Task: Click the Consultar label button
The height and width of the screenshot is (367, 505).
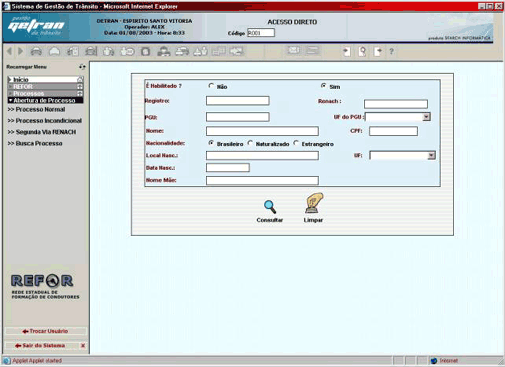Action: [x=270, y=220]
